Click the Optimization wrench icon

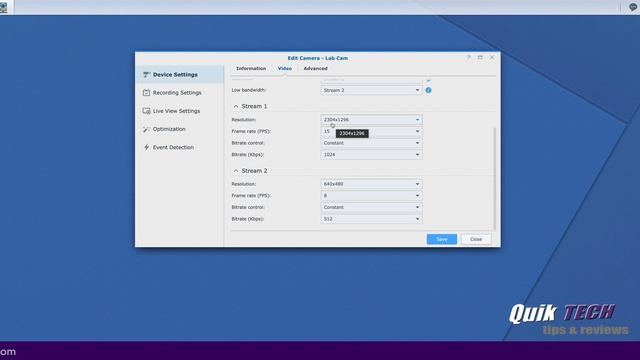146,129
